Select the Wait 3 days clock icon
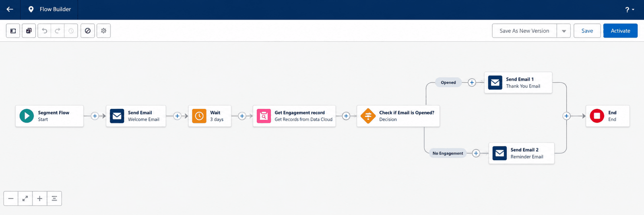644x215 pixels. [199, 116]
